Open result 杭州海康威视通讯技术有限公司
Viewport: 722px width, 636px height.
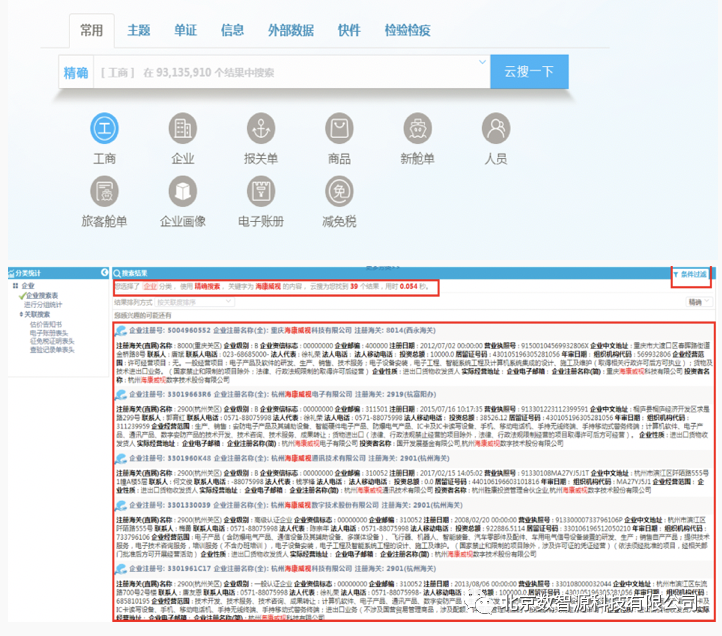click(x=318, y=459)
